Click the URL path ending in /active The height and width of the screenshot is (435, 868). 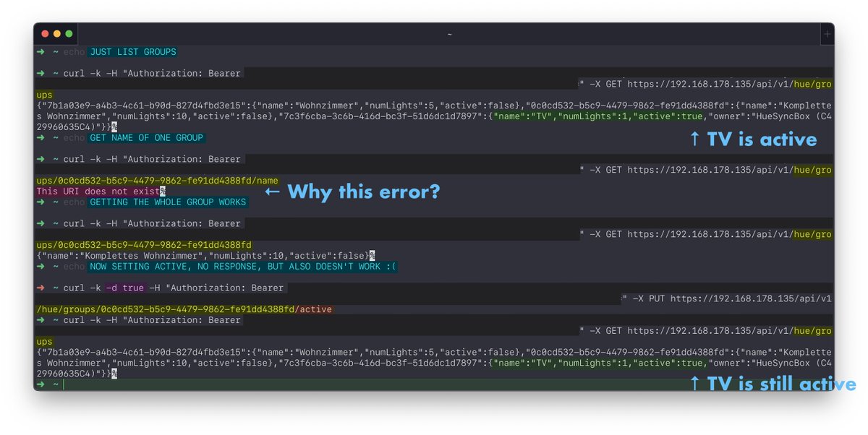(x=184, y=309)
